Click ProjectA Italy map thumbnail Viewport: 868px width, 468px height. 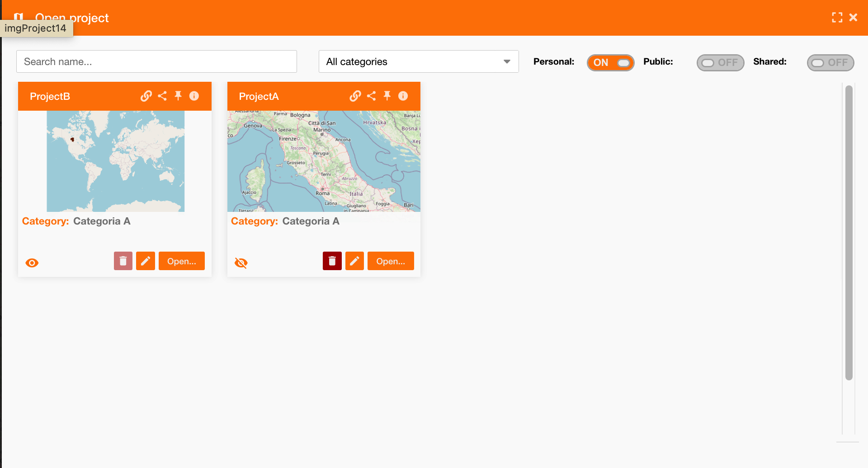(x=324, y=161)
